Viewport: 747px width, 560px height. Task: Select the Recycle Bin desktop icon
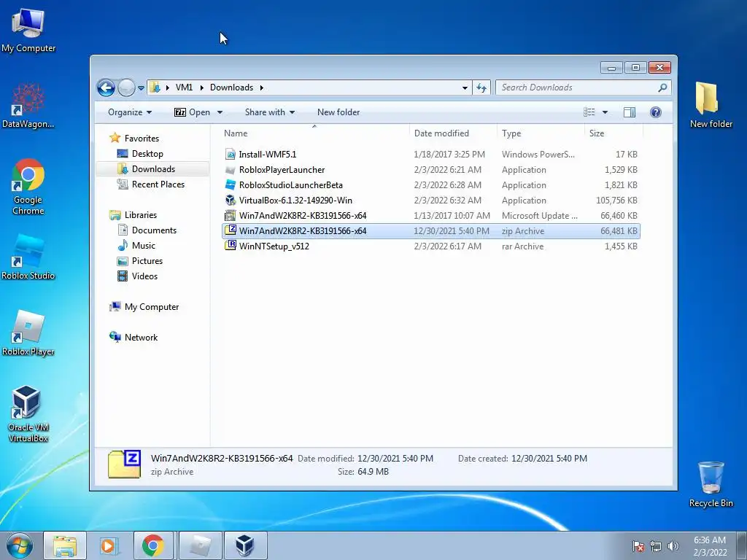coord(711,484)
